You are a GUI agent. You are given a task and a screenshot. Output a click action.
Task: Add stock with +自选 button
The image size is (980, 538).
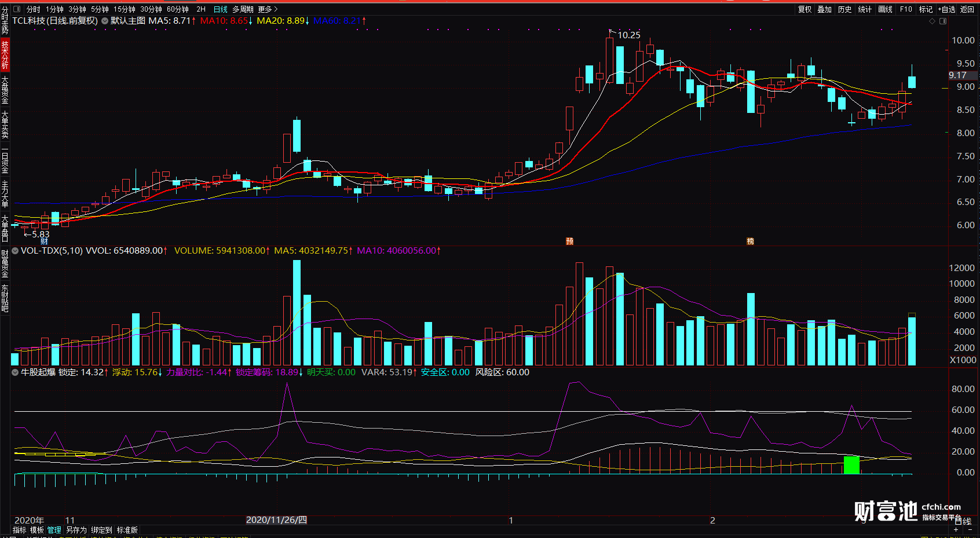(x=946, y=9)
